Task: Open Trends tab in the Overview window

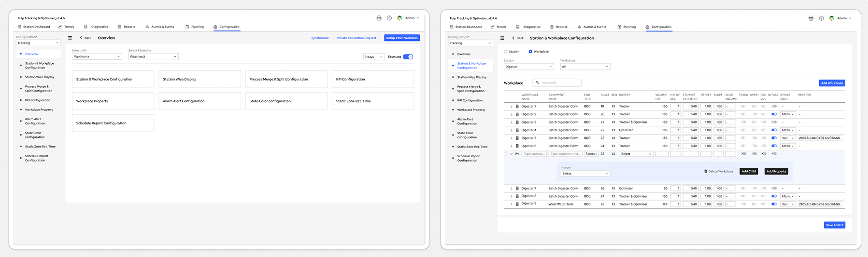Action: (66, 27)
